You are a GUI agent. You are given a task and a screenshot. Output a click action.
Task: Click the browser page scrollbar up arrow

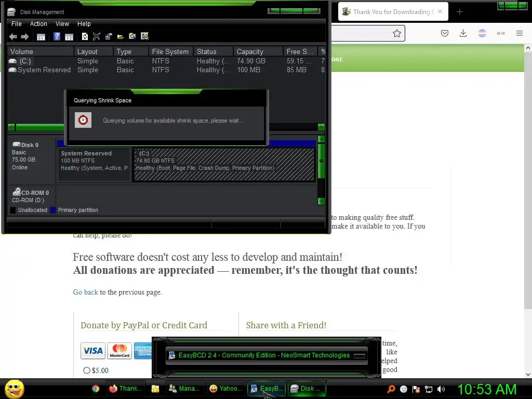(528, 48)
